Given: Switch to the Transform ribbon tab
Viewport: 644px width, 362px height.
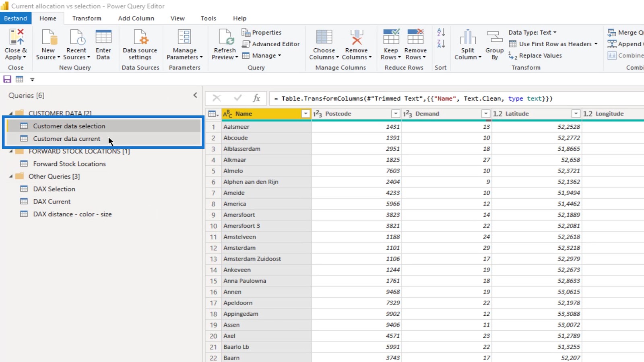Looking at the screenshot, I should point(87,19).
